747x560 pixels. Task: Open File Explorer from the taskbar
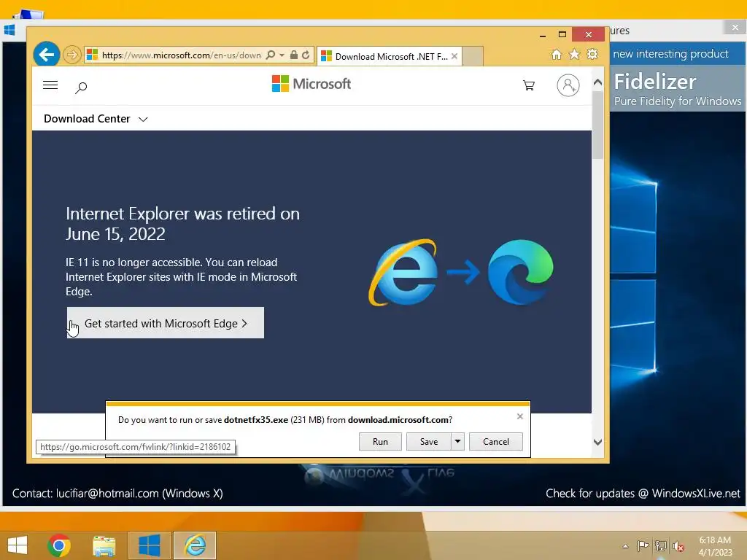click(x=104, y=545)
